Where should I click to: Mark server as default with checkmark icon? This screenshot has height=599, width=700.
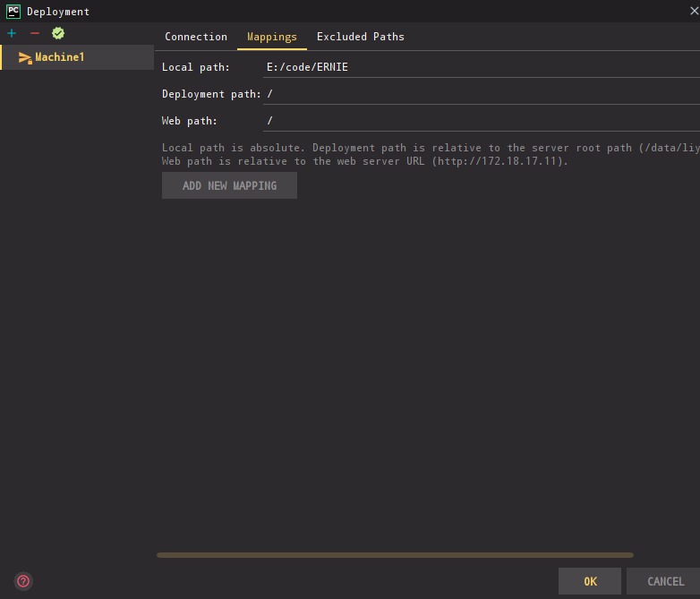pos(58,33)
